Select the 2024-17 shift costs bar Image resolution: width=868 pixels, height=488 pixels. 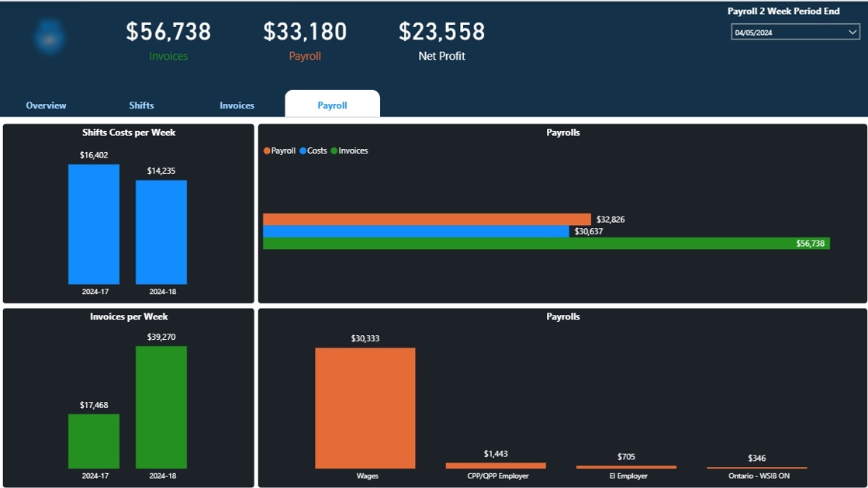pyautogui.click(x=94, y=224)
